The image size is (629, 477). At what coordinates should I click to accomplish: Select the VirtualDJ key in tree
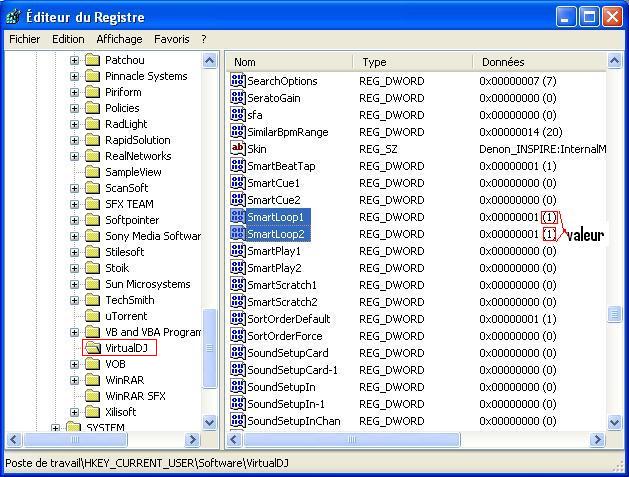click(x=126, y=348)
